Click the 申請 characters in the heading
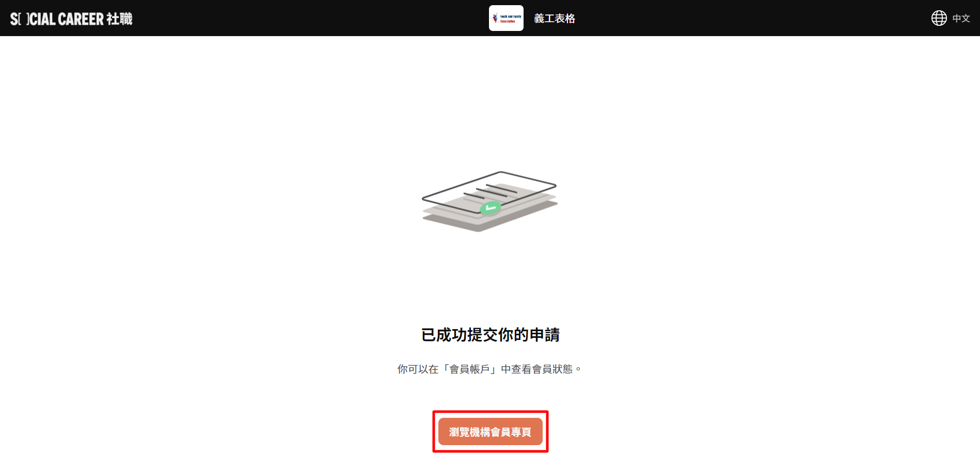Image resolution: width=980 pixels, height=456 pixels. coord(545,335)
